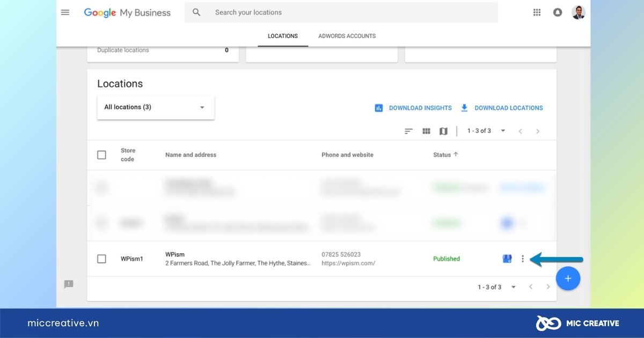
Task: Select the AdWords Accounts tab
Action: coord(347,36)
